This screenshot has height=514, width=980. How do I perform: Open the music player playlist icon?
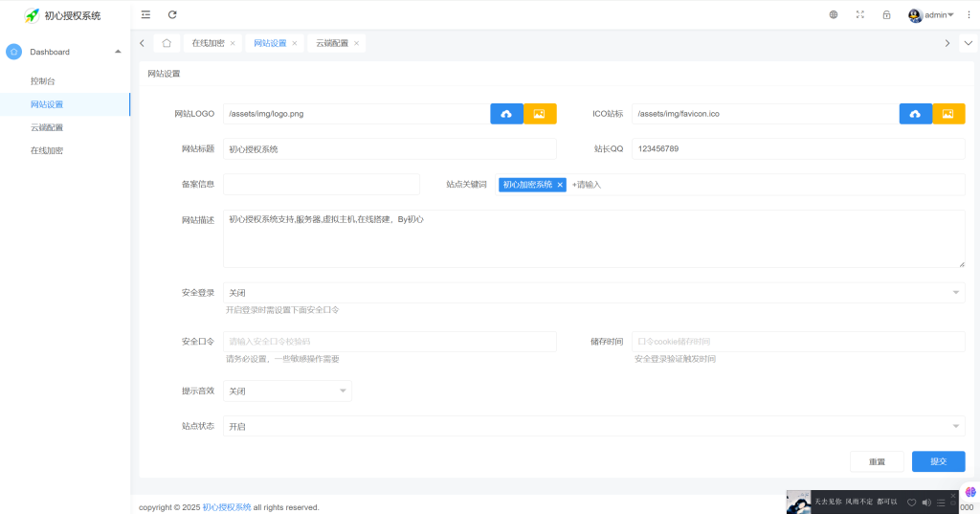941,503
